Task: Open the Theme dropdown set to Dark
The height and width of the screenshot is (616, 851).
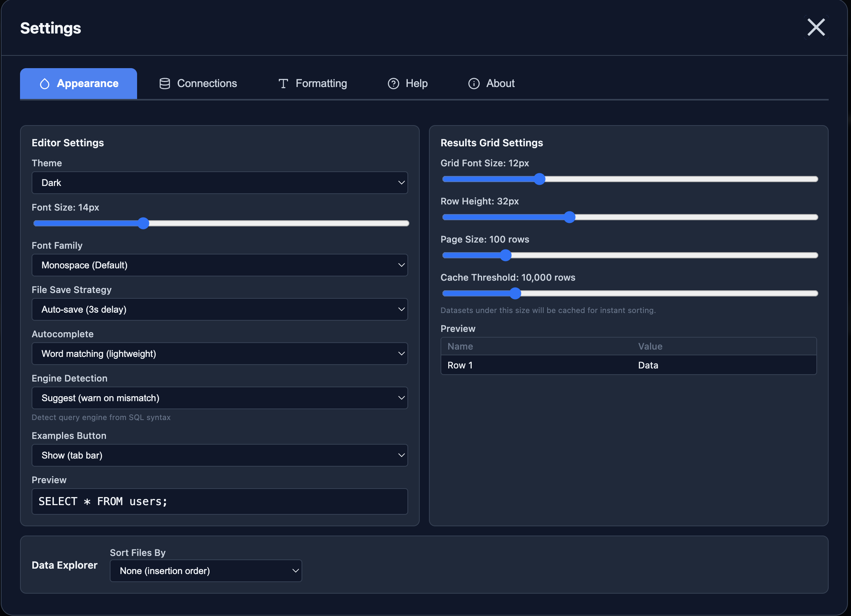Action: (219, 183)
